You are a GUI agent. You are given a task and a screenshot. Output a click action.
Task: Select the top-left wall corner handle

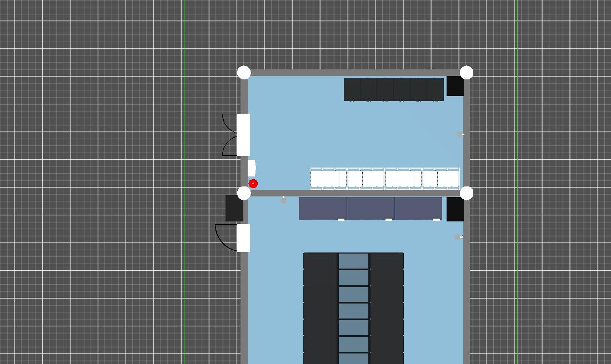pos(244,73)
